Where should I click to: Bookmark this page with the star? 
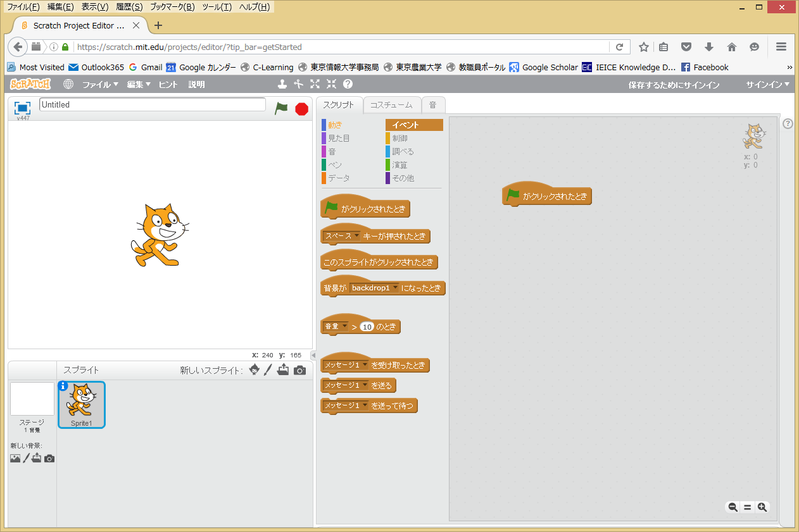pos(644,47)
